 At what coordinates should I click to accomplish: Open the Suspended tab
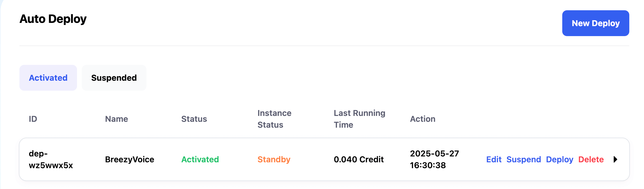click(114, 78)
